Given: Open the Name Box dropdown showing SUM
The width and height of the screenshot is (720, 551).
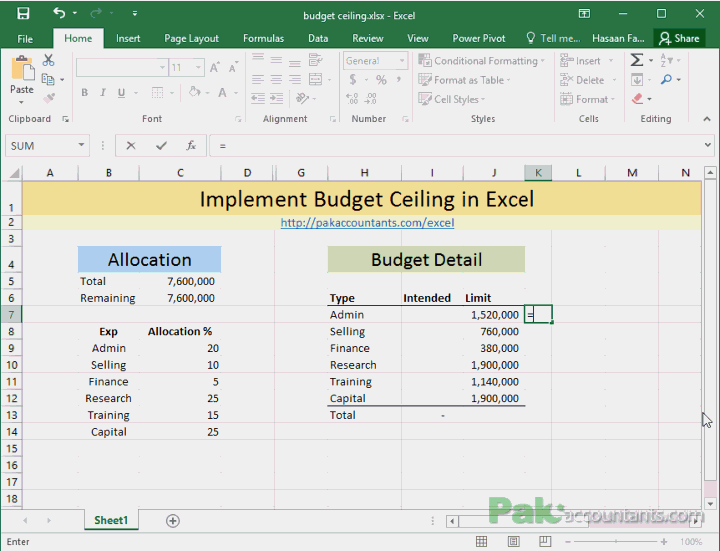Looking at the screenshot, I should [81, 146].
